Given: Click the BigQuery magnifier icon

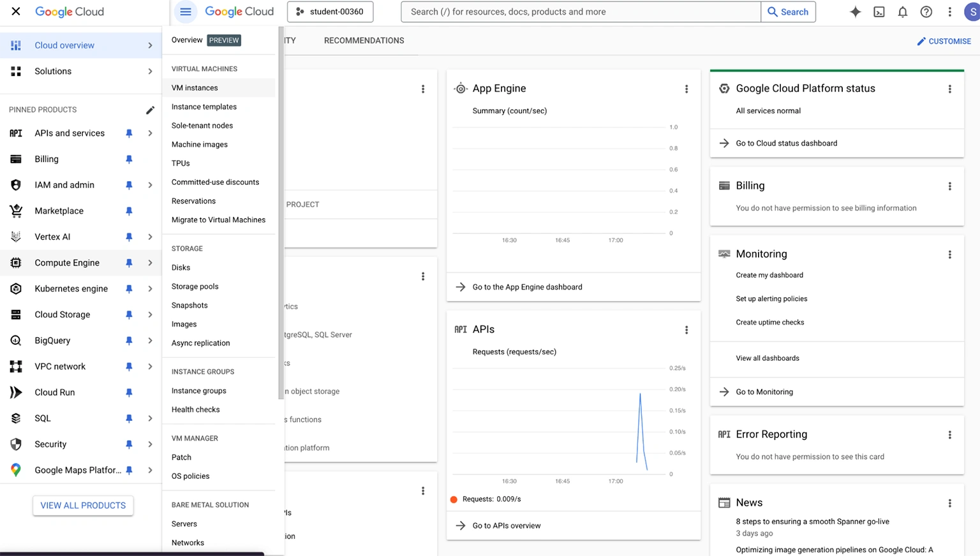Looking at the screenshot, I should point(16,340).
